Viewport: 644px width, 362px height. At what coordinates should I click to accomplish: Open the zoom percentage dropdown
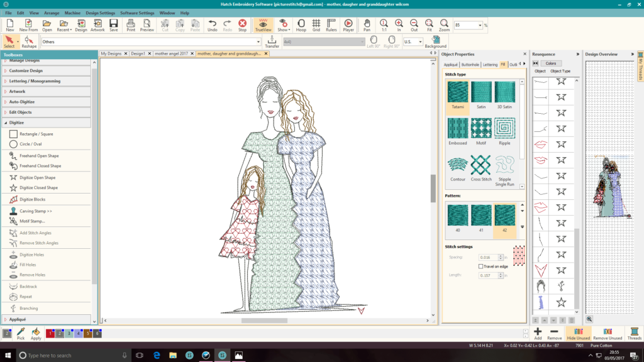coord(481,25)
